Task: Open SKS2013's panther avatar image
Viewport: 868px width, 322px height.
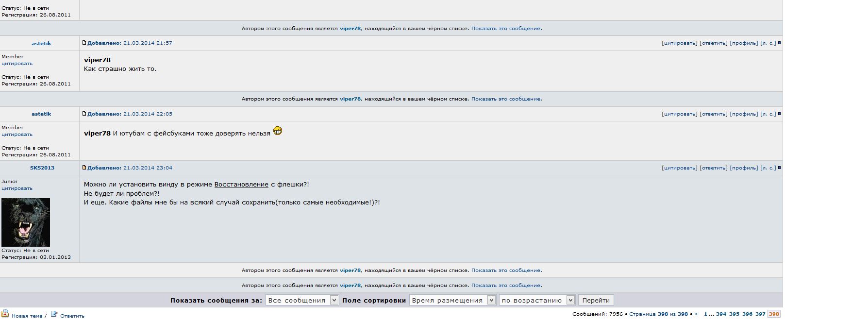Action: [x=26, y=222]
